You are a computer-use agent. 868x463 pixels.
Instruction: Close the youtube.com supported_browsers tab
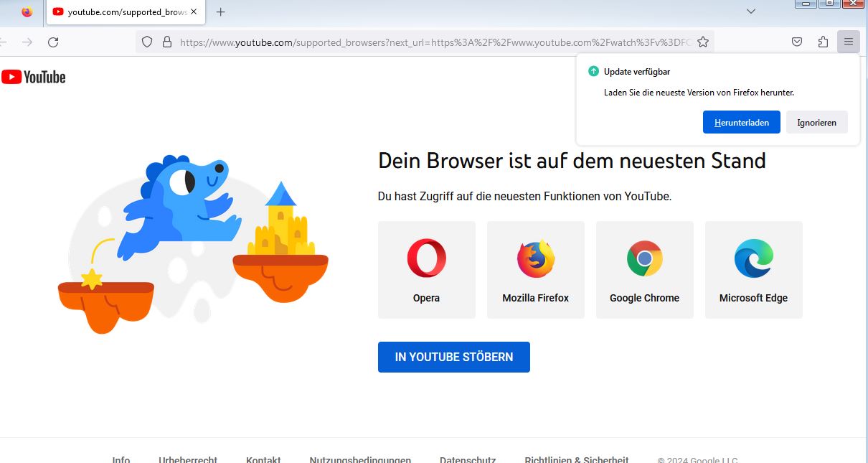pyautogui.click(x=194, y=11)
